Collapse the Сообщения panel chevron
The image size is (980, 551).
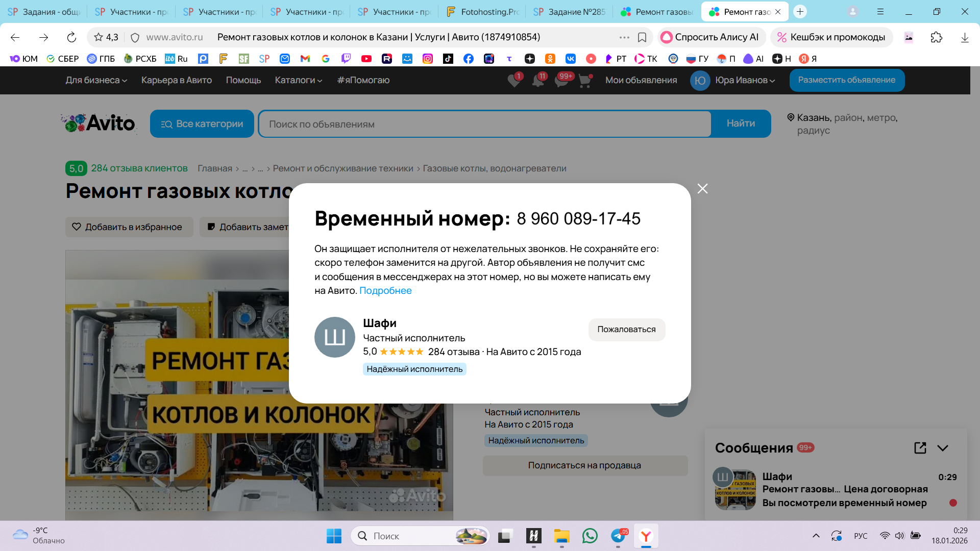tap(943, 448)
